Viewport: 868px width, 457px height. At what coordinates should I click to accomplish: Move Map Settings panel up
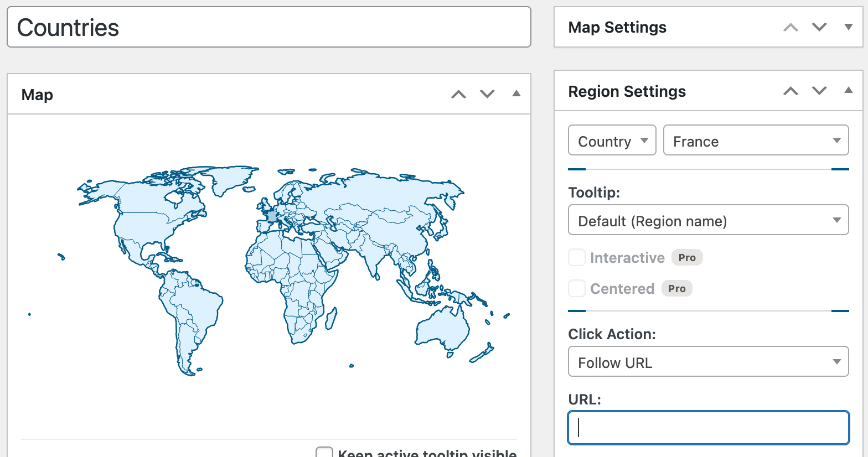pos(790,27)
